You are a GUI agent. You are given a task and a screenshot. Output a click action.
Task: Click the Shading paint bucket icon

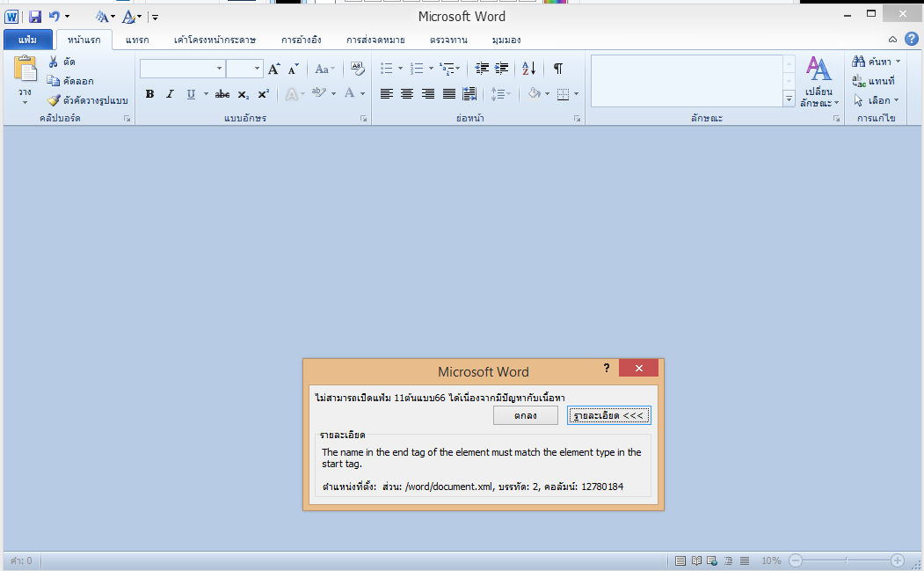(x=534, y=94)
